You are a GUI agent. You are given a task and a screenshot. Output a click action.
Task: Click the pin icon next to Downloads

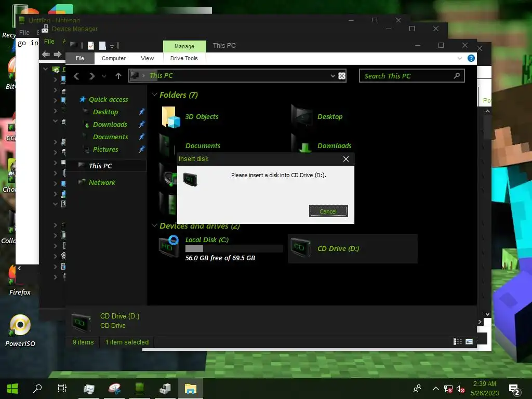[142, 125]
